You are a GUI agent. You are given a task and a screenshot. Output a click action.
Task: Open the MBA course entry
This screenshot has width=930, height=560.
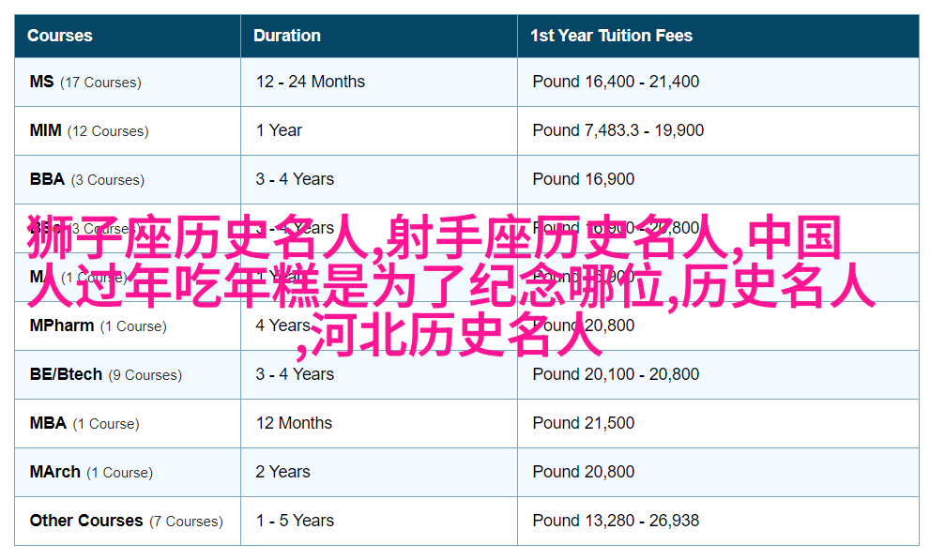84,423
